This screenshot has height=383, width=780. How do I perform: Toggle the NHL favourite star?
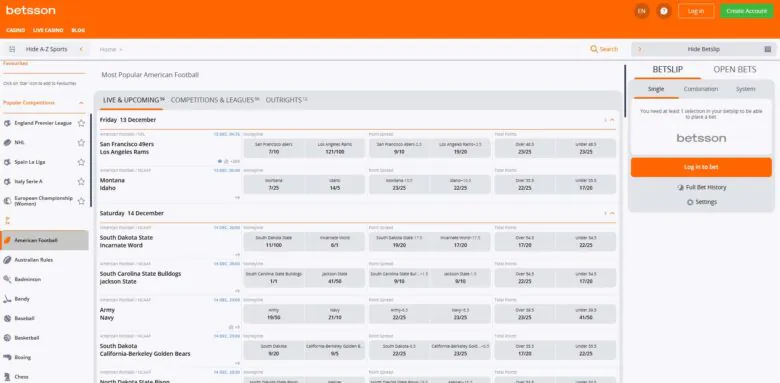pyautogui.click(x=81, y=142)
